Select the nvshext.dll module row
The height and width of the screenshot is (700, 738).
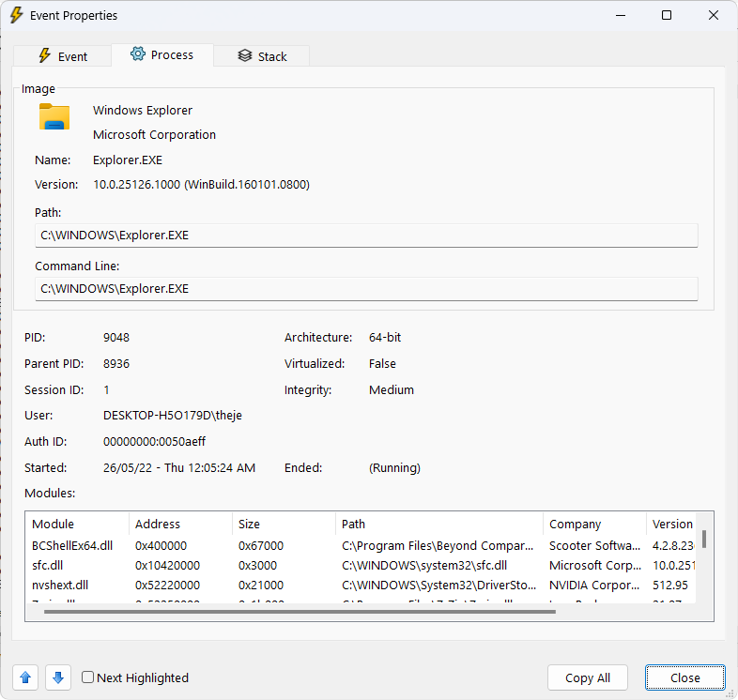361,586
